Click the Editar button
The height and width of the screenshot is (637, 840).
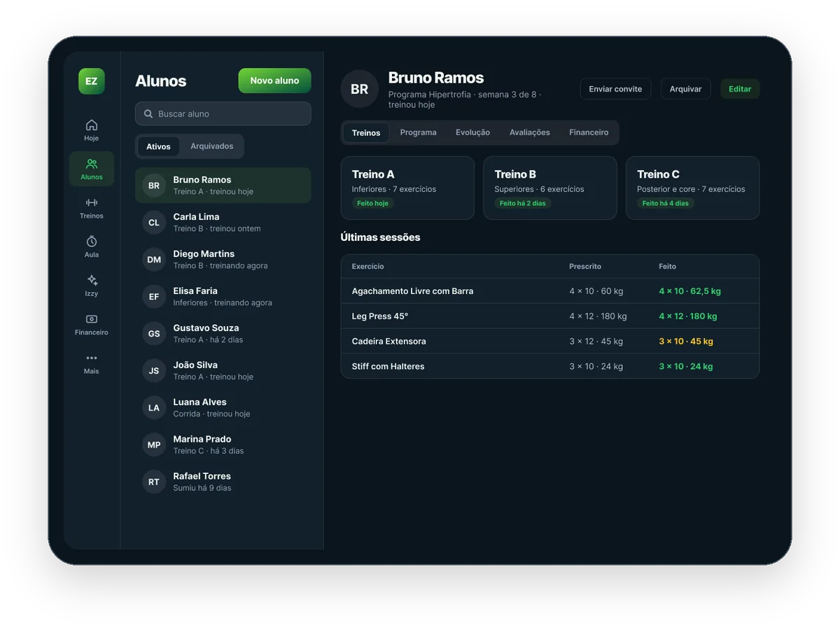[740, 89]
